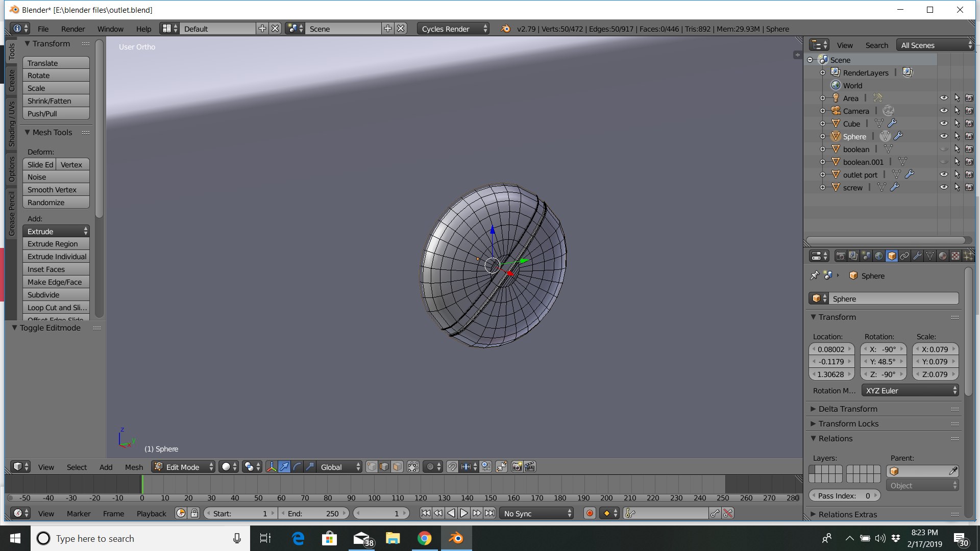Hide the Cube object via its eye icon
Image resolution: width=980 pixels, height=551 pixels.
coord(944,123)
